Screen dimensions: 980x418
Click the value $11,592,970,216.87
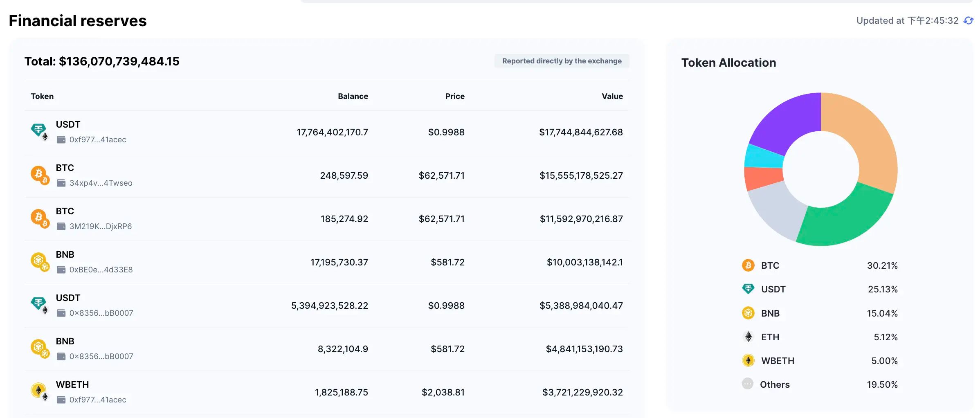582,219
